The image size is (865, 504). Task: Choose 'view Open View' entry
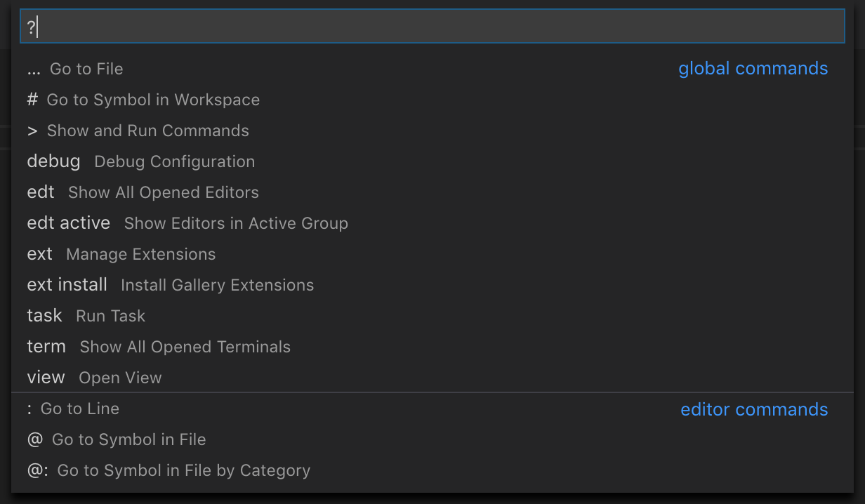[432, 378]
